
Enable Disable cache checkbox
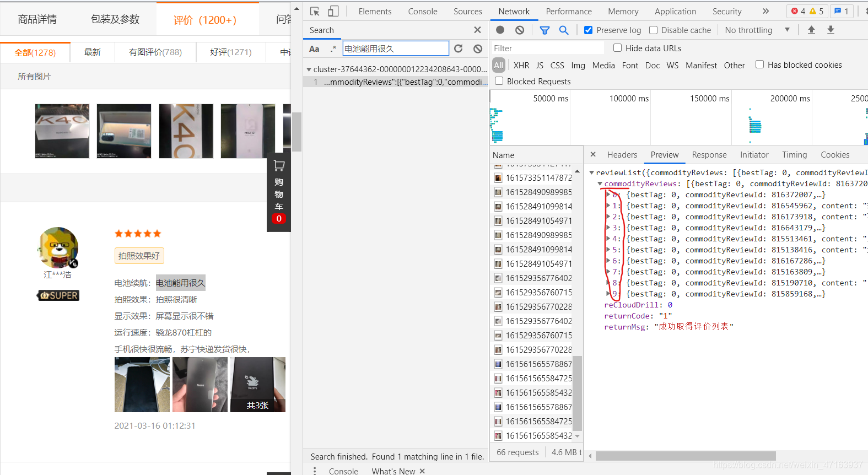653,30
